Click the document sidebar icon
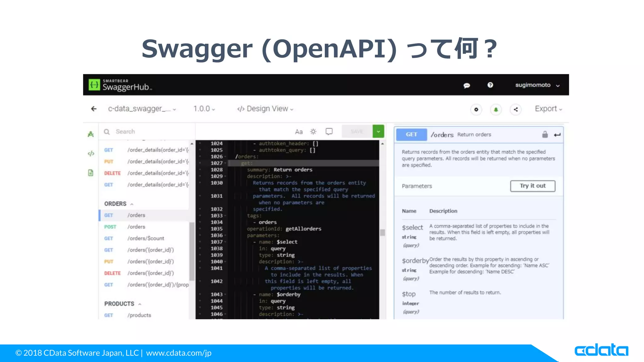The width and height of the screenshot is (644, 362). [91, 173]
